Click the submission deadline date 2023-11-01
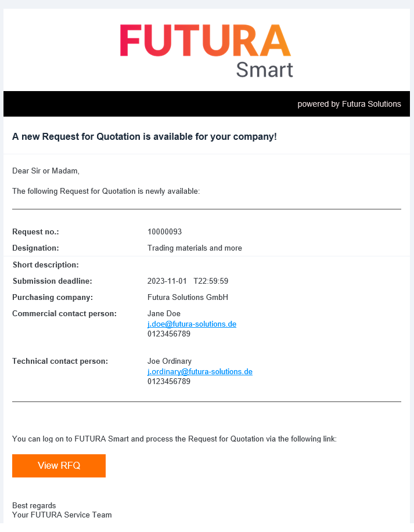The image size is (414, 532). (x=167, y=281)
